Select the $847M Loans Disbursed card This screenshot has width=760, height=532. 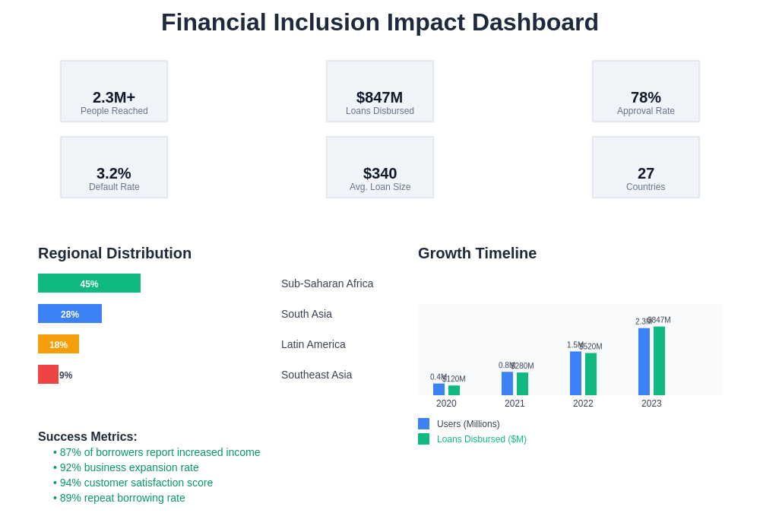click(x=380, y=91)
